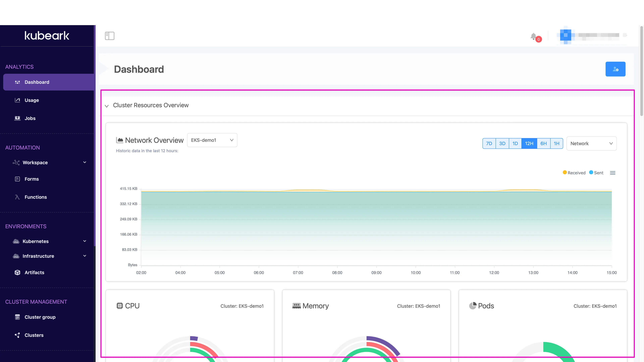Click the blue Sent legend dot
This screenshot has height=362, width=644.
coord(591,172)
